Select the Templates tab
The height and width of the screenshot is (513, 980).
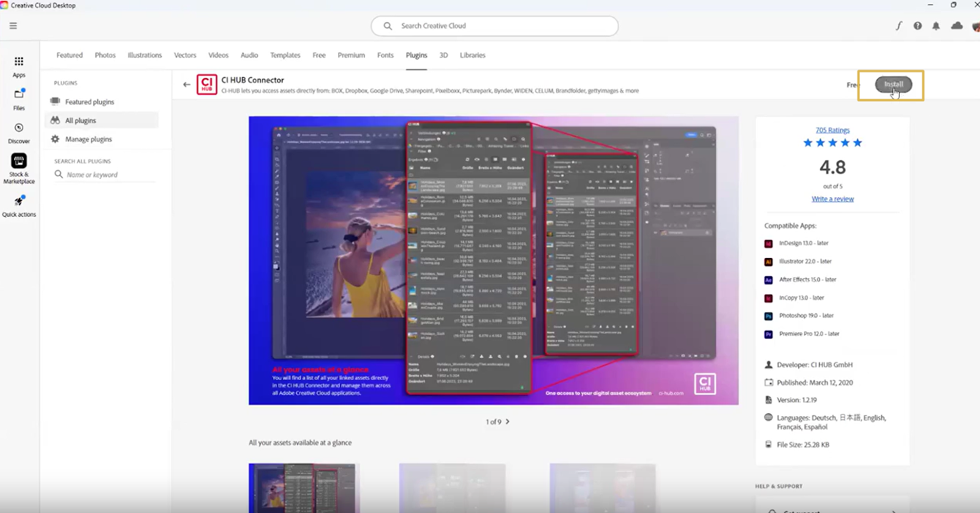click(x=285, y=55)
